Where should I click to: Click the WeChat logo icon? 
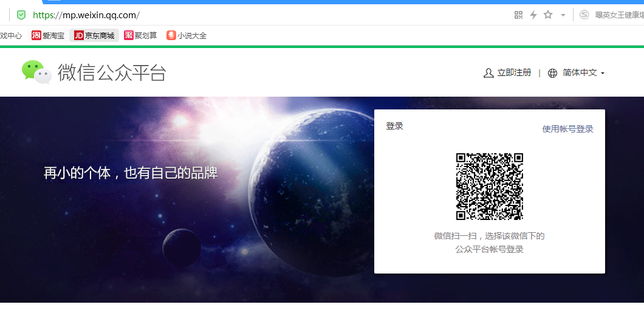pyautogui.click(x=36, y=72)
